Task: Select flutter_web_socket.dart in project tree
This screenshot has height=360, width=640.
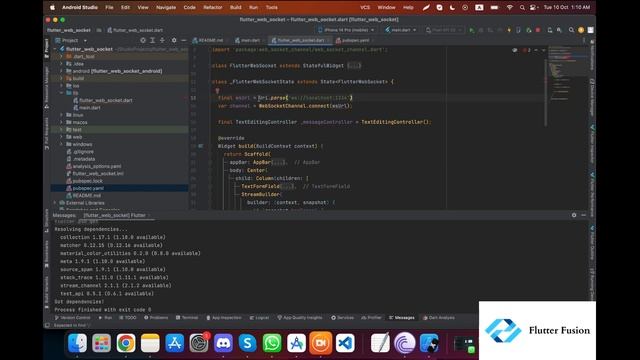Action: [x=103, y=100]
